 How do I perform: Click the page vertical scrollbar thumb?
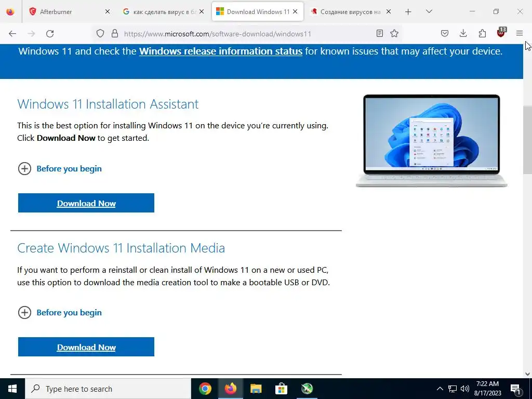pos(527,139)
